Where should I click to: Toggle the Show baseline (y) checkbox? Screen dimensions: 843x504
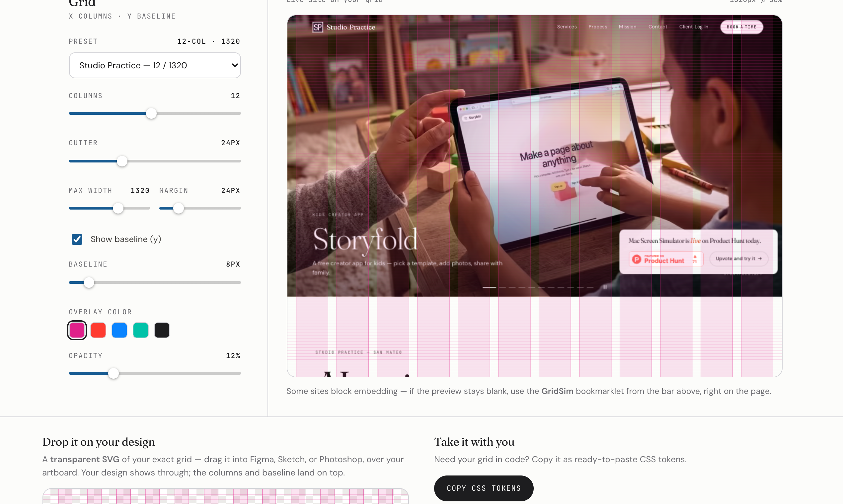click(x=77, y=239)
